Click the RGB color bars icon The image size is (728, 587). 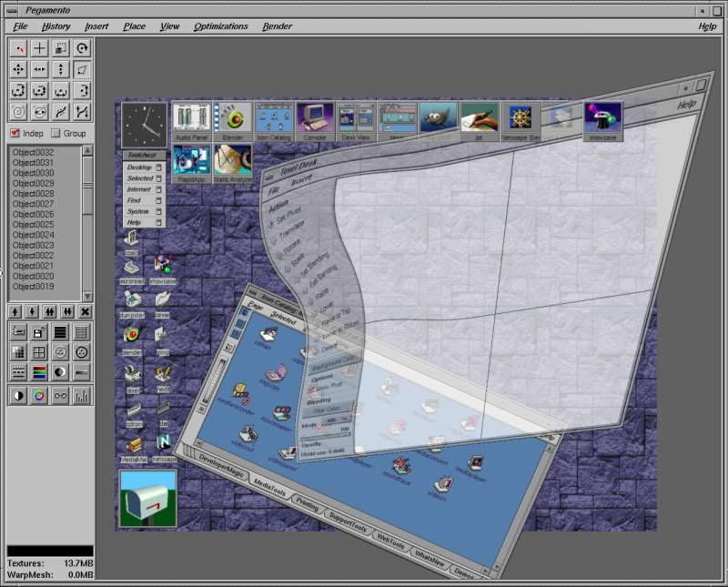39,372
